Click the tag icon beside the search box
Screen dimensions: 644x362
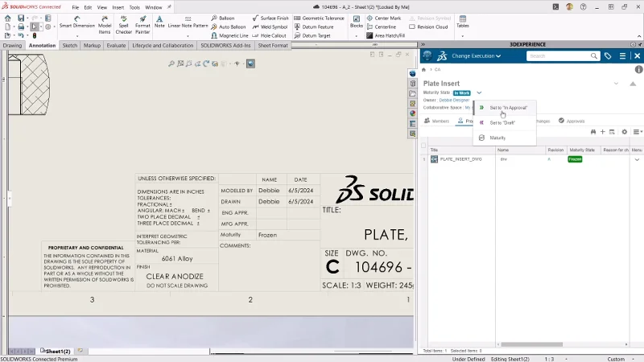pyautogui.click(x=608, y=56)
